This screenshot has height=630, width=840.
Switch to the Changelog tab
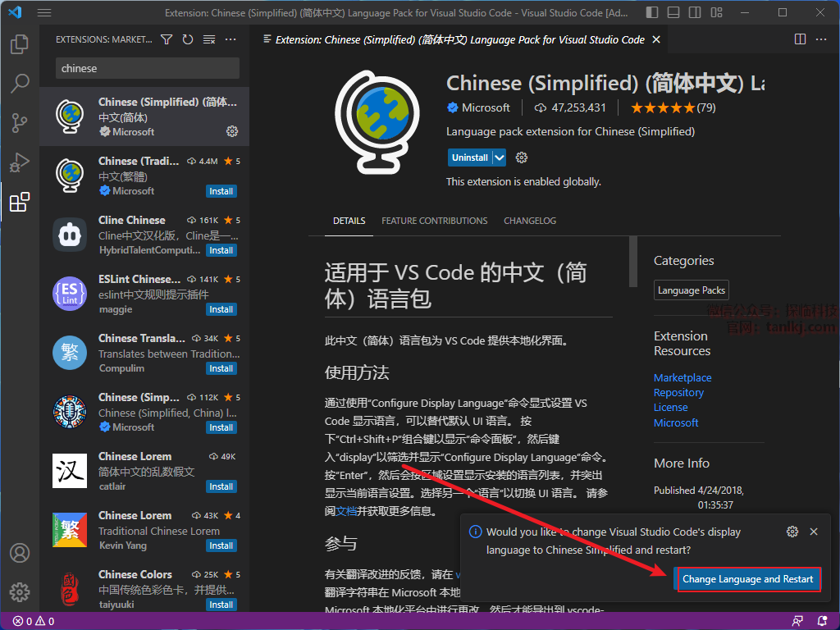point(529,221)
